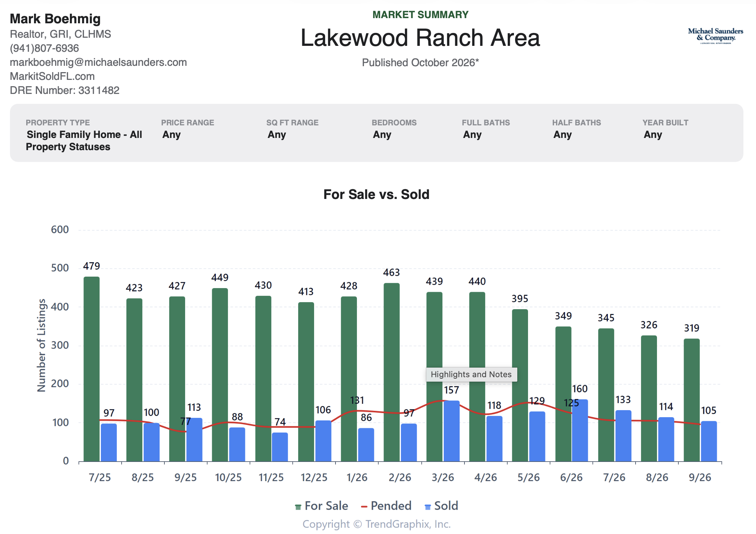Viewport: 756px width, 534px height.
Task: Click the 2/26 For Sale bar labeled 463
Action: point(392,372)
